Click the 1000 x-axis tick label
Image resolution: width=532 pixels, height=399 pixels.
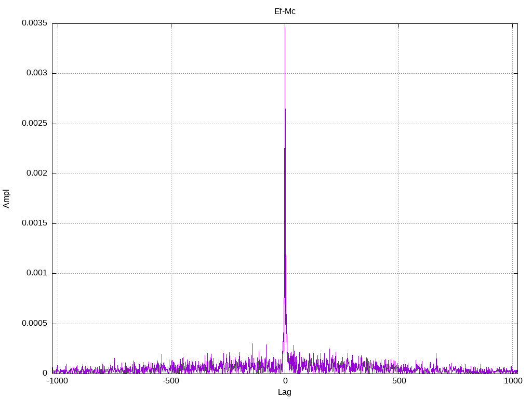click(513, 381)
